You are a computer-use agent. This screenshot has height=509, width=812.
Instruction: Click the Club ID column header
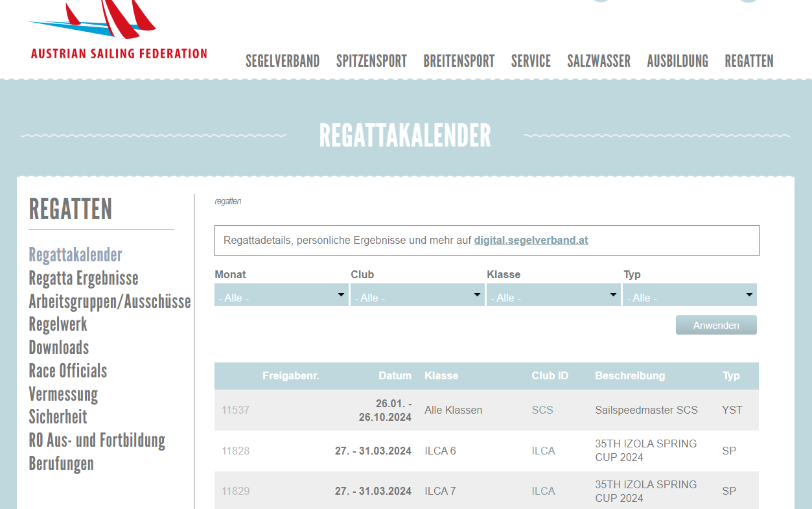pyautogui.click(x=550, y=375)
